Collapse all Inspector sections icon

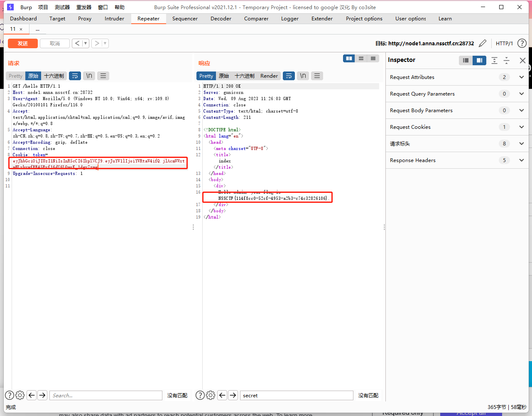[506, 60]
